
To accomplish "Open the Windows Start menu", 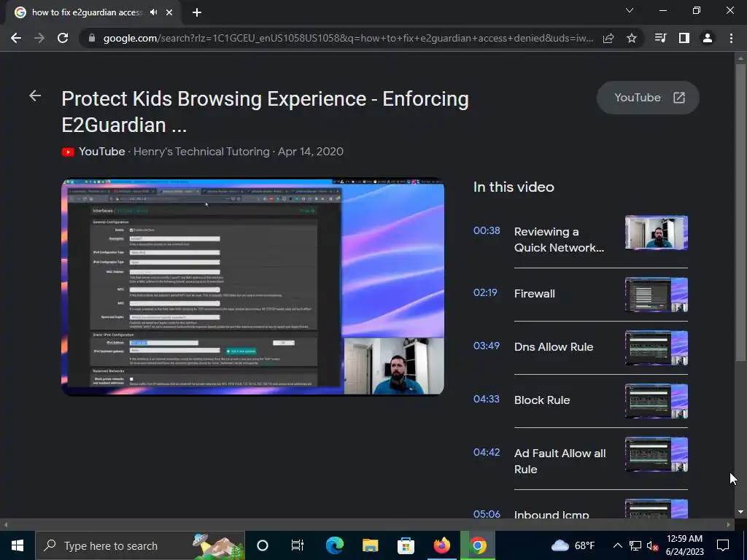I will coord(18,545).
